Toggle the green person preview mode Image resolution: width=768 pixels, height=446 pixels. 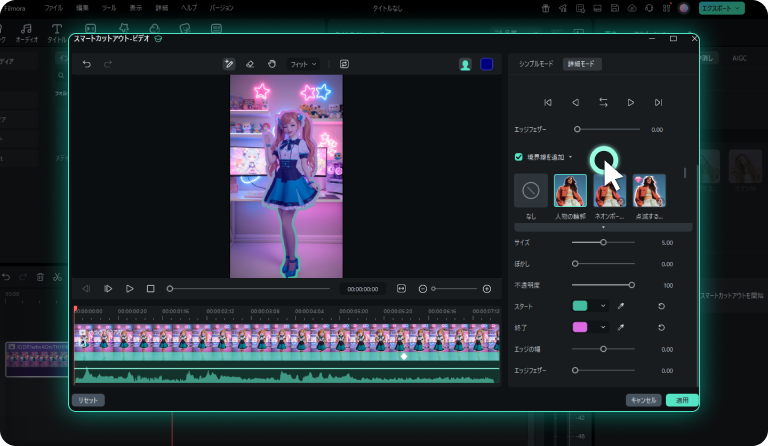(465, 64)
